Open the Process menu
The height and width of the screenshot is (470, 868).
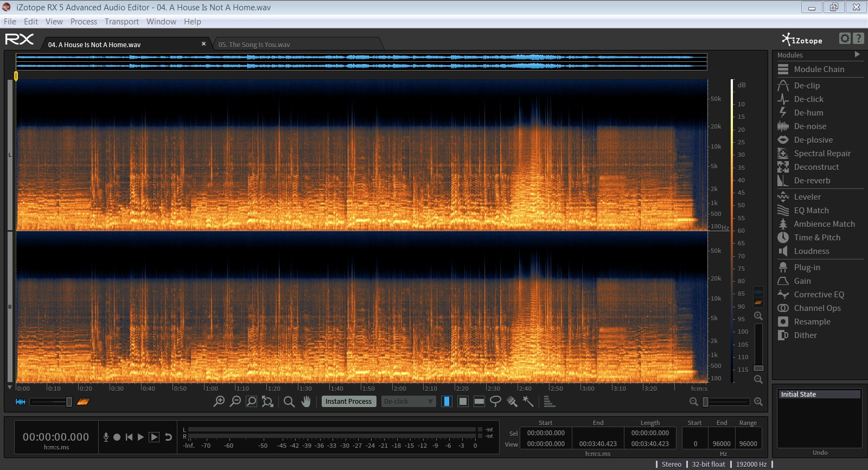(84, 22)
